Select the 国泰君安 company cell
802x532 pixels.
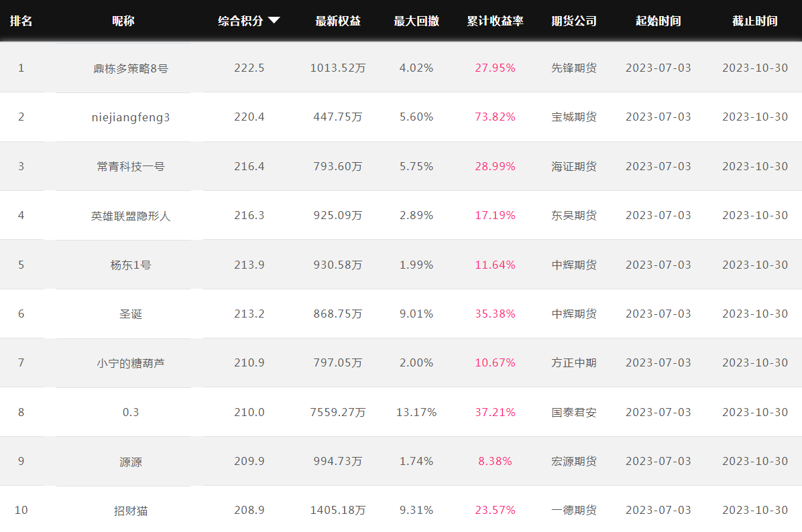click(x=574, y=413)
